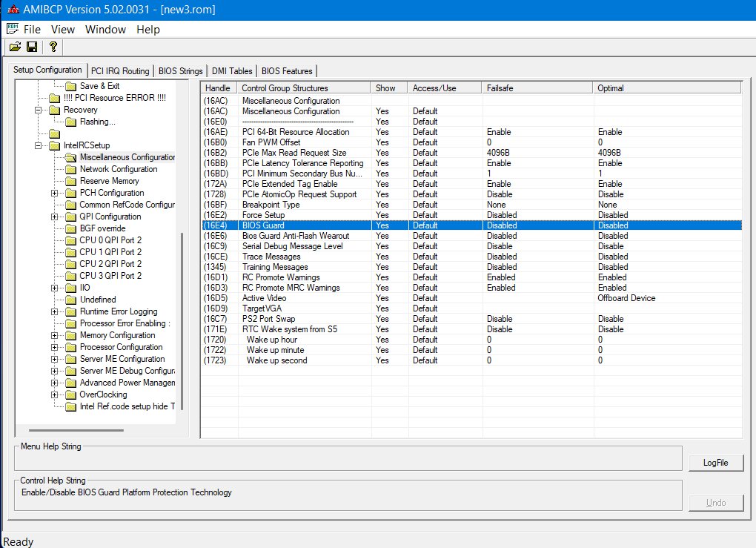
Task: Select Processor Error Enabling tree item
Action: (125, 324)
